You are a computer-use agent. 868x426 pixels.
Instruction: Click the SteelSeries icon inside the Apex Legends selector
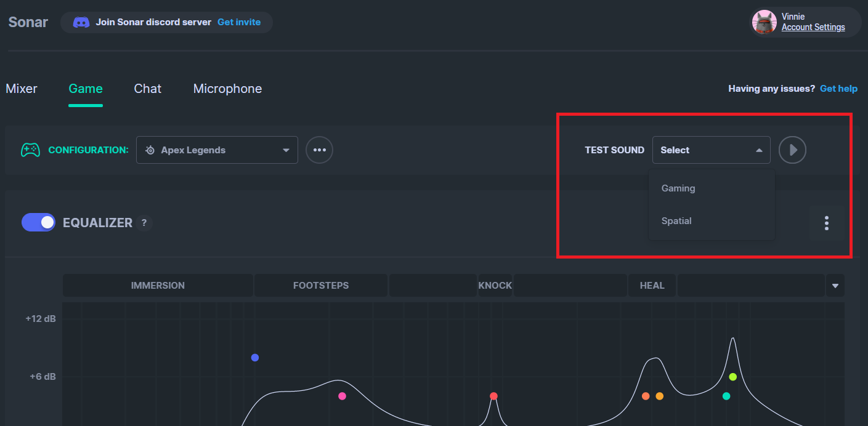tap(149, 150)
